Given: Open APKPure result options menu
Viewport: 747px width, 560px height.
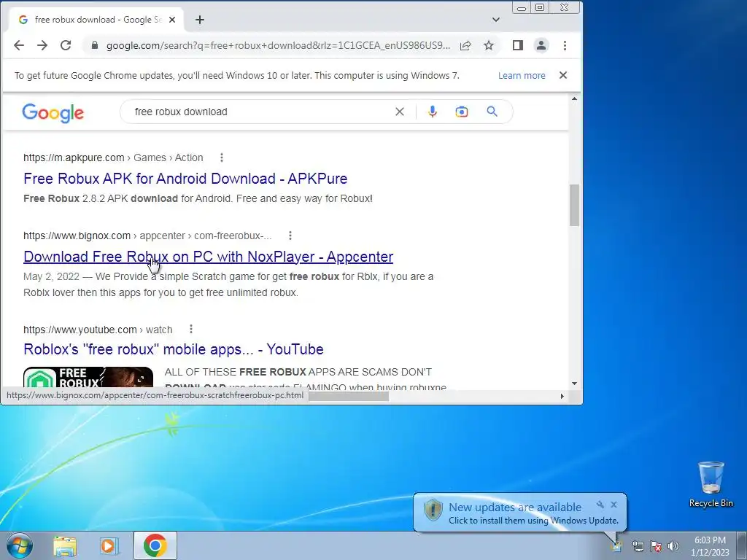Looking at the screenshot, I should tap(222, 157).
